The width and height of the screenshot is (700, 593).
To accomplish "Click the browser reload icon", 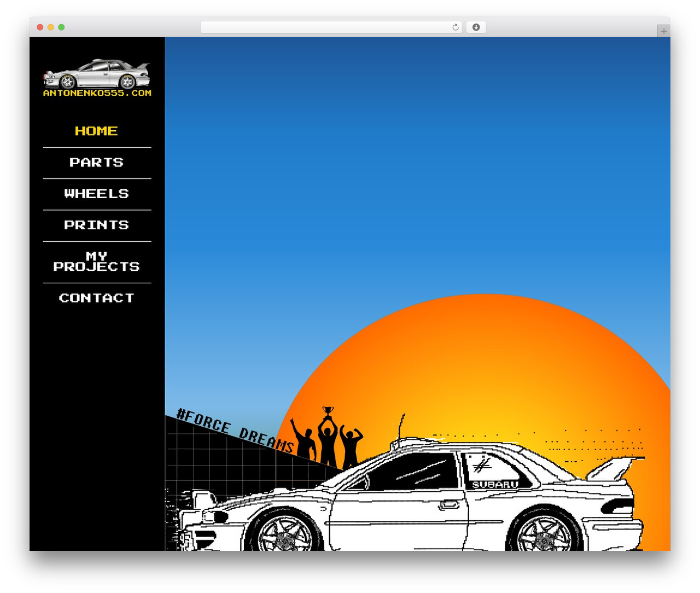I will pyautogui.click(x=455, y=27).
